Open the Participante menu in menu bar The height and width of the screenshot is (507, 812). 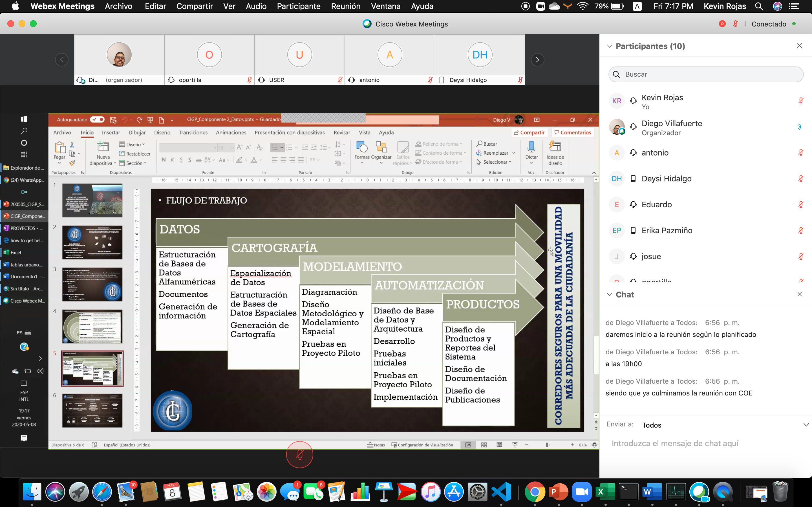[298, 6]
